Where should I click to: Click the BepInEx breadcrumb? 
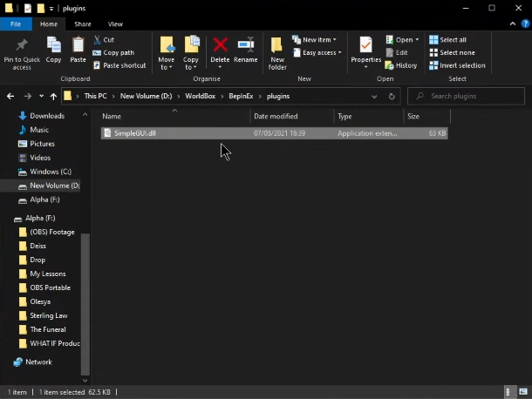[x=241, y=97]
